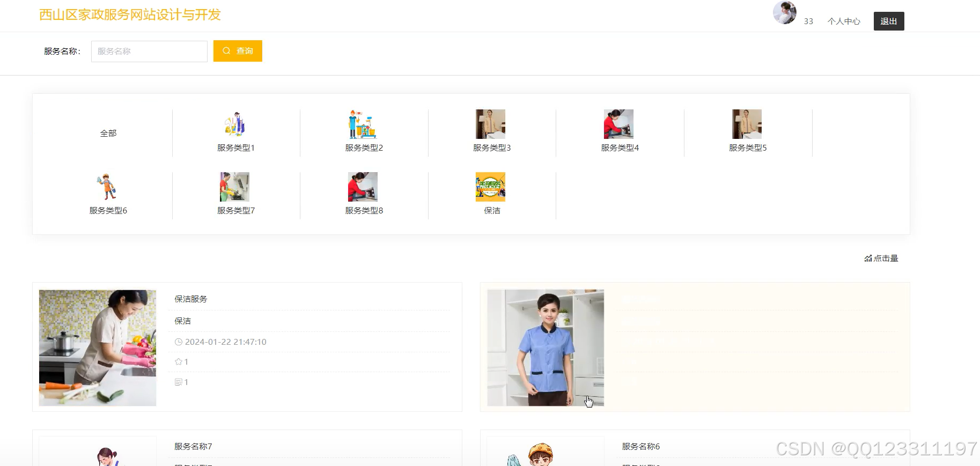The image size is (980, 466).
Task: Click the 服务类型1 category icon
Action: 235,124
